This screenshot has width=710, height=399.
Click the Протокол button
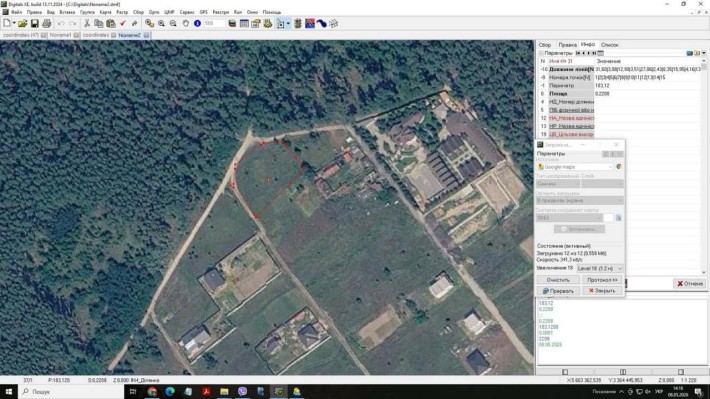tap(602, 280)
